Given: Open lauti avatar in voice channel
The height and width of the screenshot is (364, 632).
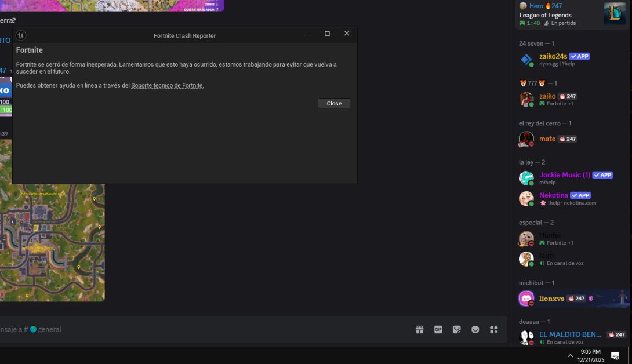Looking at the screenshot, I should click(x=526, y=259).
